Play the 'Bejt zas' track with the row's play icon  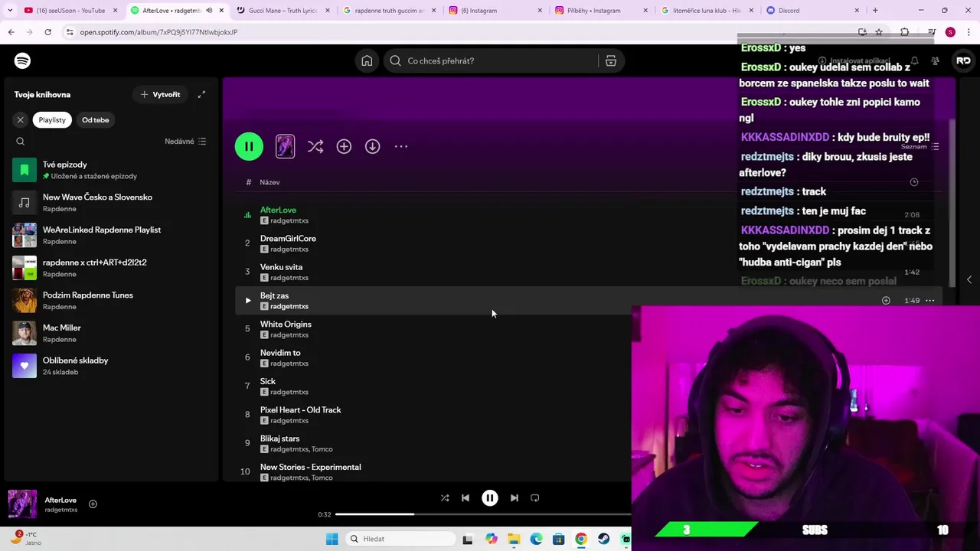pos(247,301)
